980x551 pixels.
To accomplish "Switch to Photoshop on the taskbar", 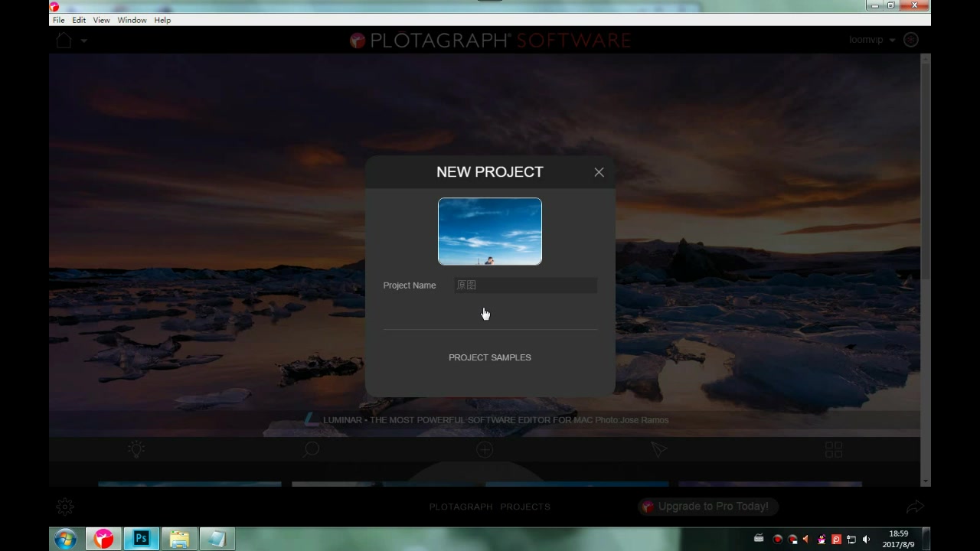I will click(141, 539).
